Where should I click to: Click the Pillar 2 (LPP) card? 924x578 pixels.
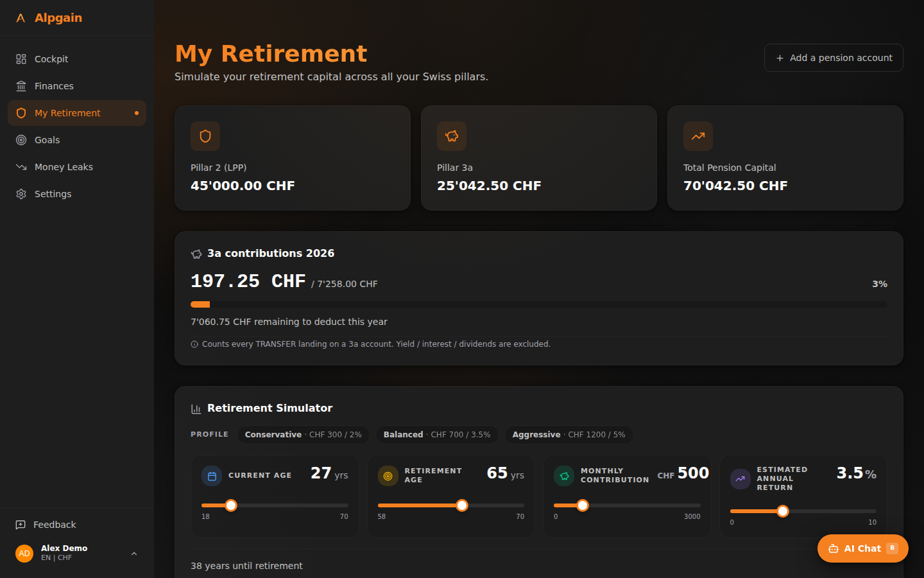(x=293, y=158)
